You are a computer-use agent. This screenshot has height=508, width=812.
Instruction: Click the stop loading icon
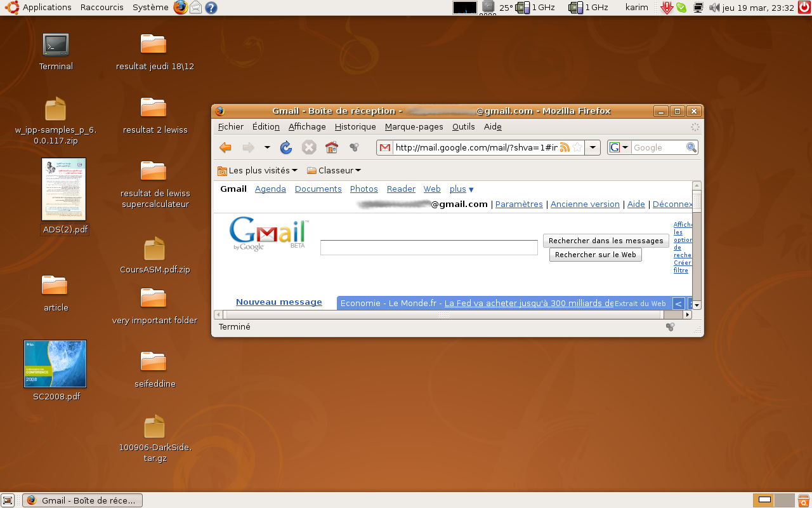click(x=309, y=148)
